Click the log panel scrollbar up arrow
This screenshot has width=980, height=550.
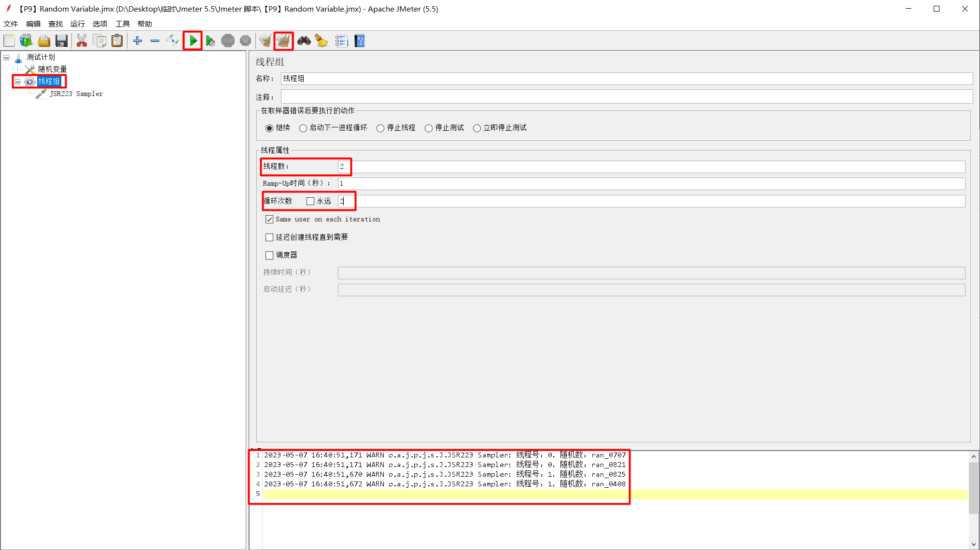pyautogui.click(x=973, y=456)
